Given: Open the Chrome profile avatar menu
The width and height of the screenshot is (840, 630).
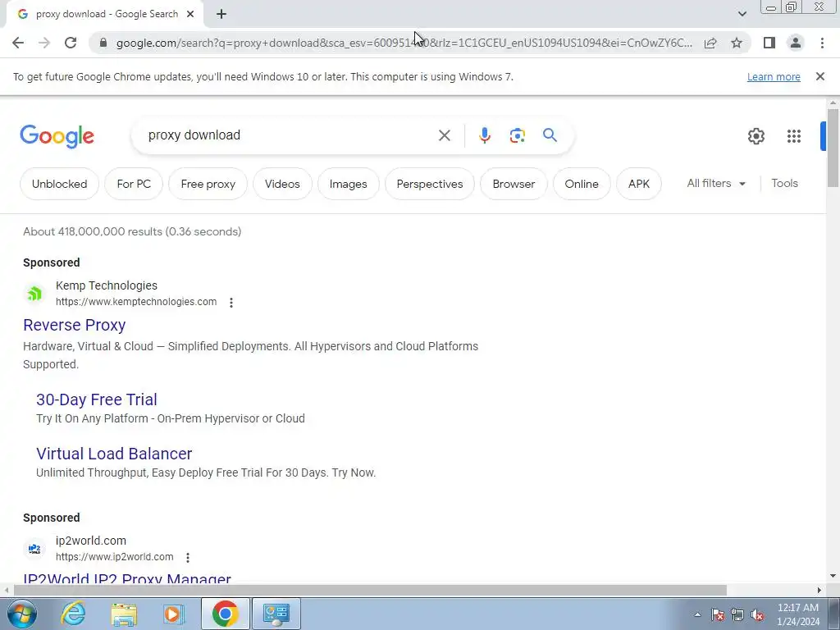Looking at the screenshot, I should coord(796,43).
